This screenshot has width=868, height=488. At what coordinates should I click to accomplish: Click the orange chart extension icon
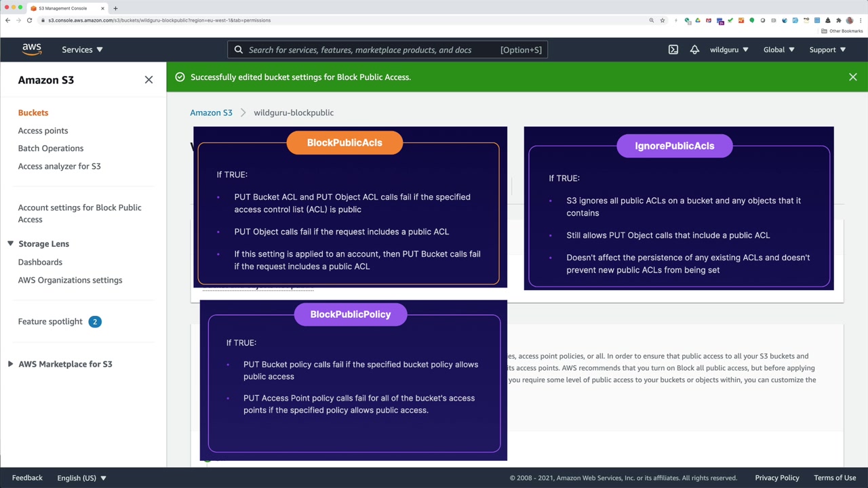(x=741, y=20)
